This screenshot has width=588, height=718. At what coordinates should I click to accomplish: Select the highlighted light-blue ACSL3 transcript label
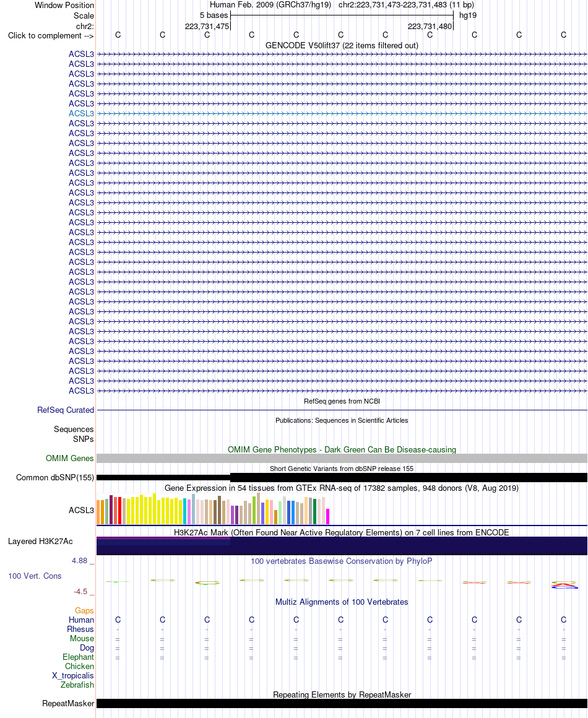coord(81,113)
